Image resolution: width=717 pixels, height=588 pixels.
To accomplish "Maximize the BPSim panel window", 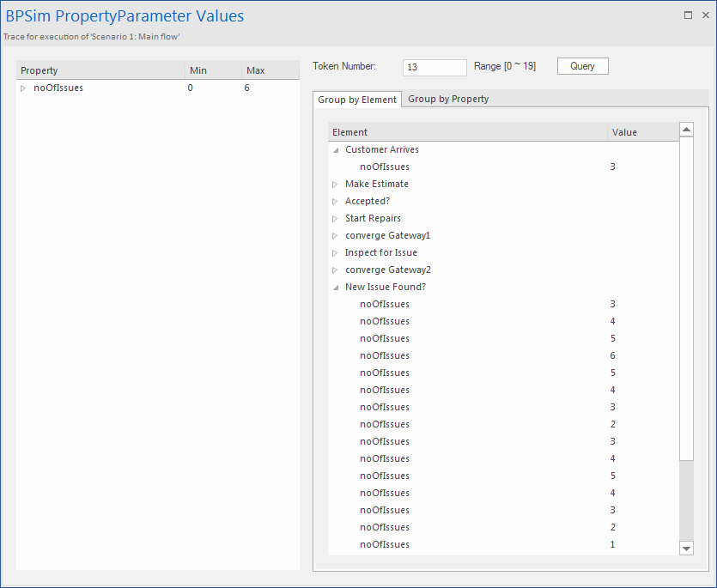I will point(688,15).
